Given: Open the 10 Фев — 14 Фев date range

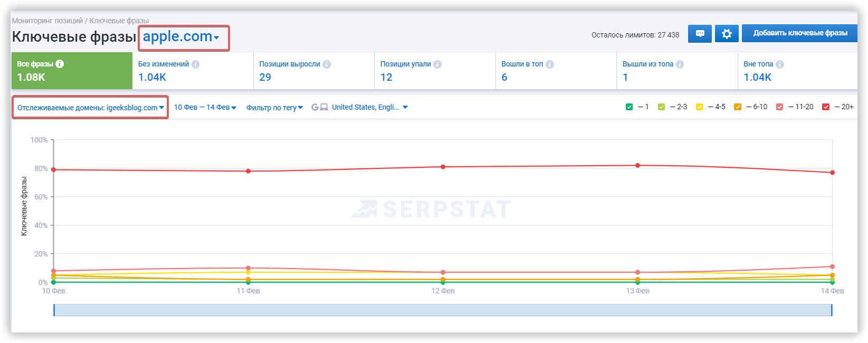Looking at the screenshot, I should 205,108.
